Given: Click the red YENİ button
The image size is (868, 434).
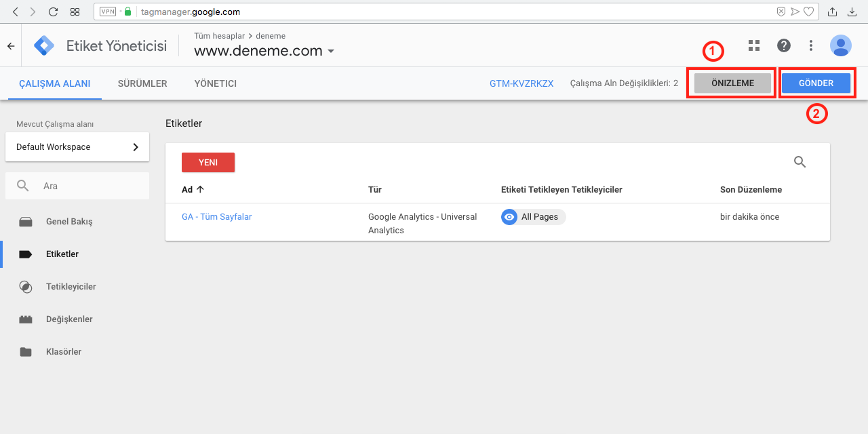Looking at the screenshot, I should 208,163.
